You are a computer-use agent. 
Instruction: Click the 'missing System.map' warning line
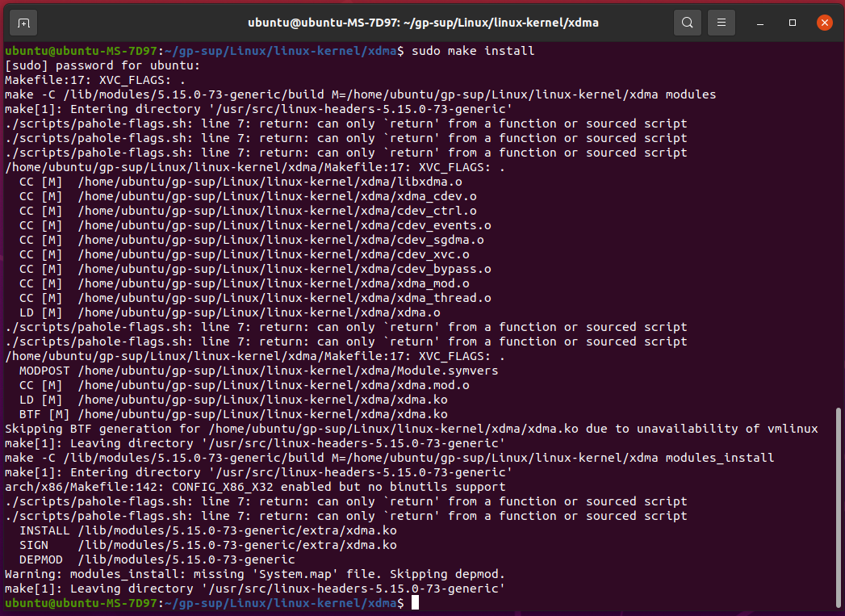[x=255, y=575]
